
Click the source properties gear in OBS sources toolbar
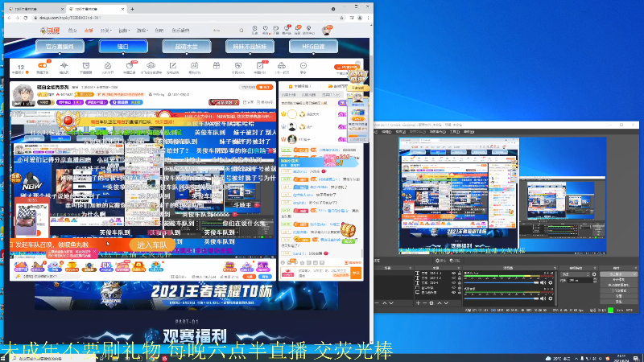click(x=431, y=303)
